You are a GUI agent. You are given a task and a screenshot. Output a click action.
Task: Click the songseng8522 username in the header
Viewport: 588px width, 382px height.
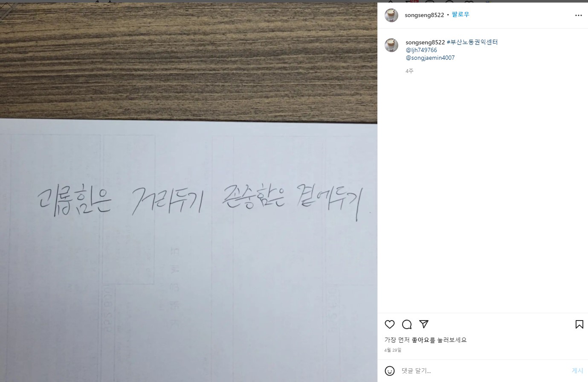424,15
